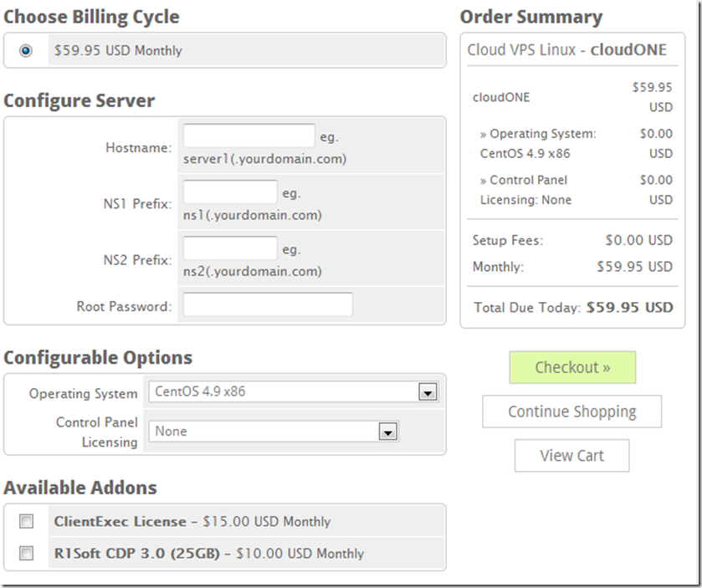The height and width of the screenshot is (588, 702).
Task: Click the 'ns1(.yourdomain.com)' example text
Action: (x=253, y=215)
